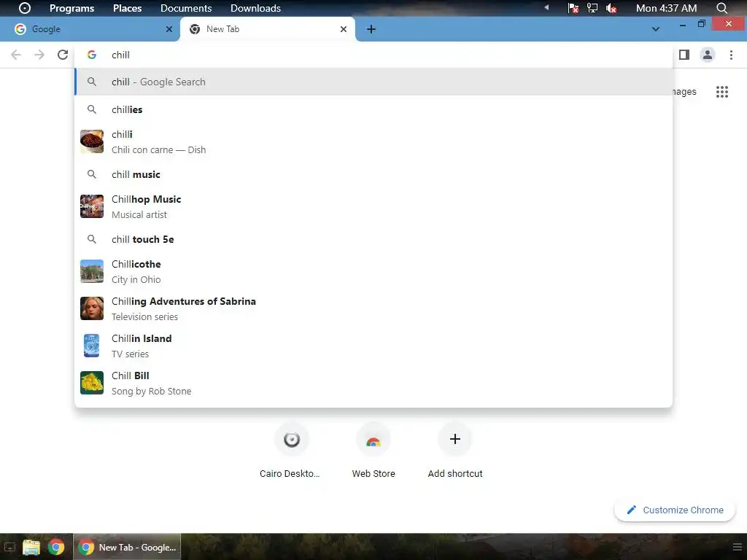Select Chillhop Music musical artist suggestion
Viewport: 747px width, 560px height.
pos(373,206)
